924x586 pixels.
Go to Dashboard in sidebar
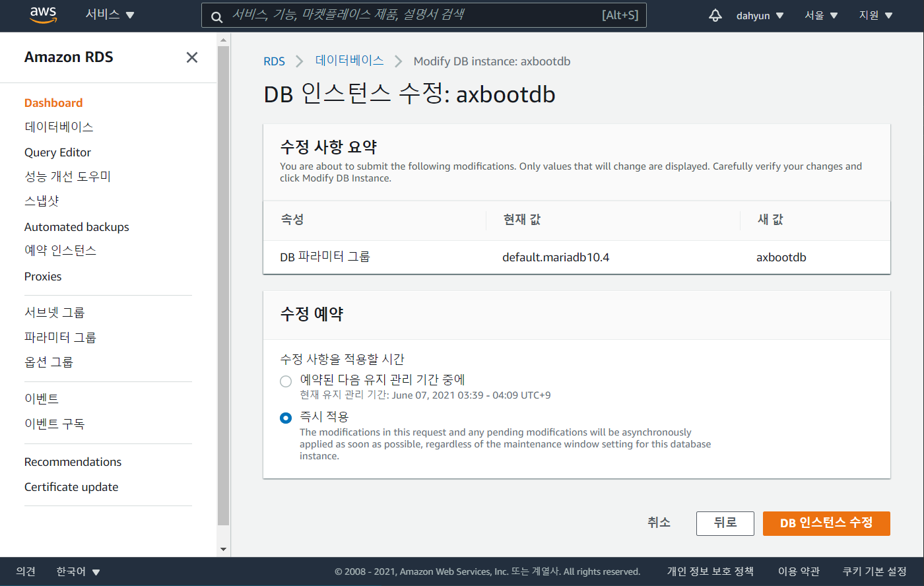53,103
